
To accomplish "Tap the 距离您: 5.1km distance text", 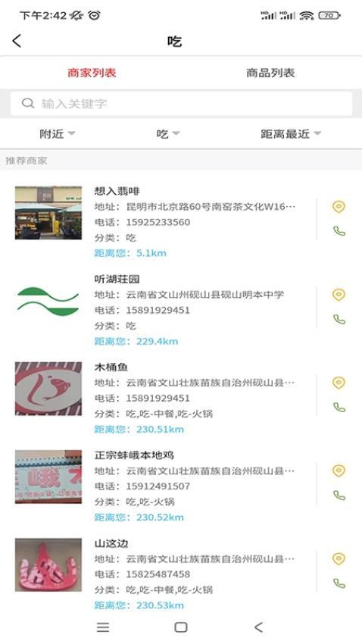I will (x=130, y=253).
